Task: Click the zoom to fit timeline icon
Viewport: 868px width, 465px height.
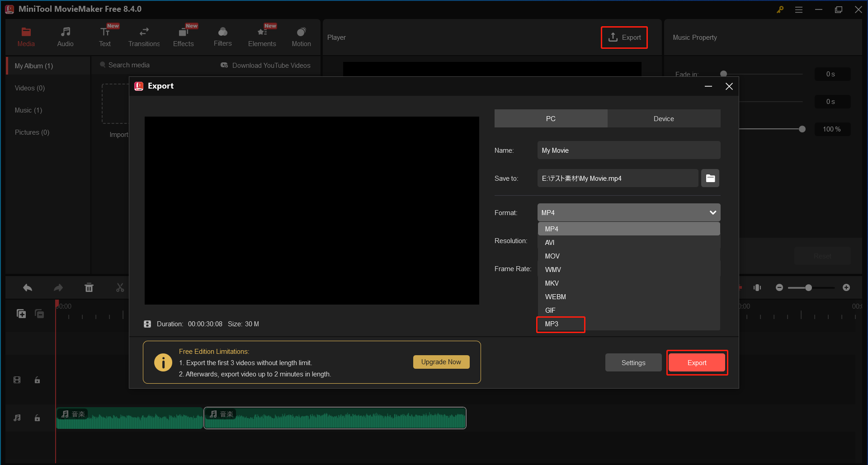Action: click(758, 287)
